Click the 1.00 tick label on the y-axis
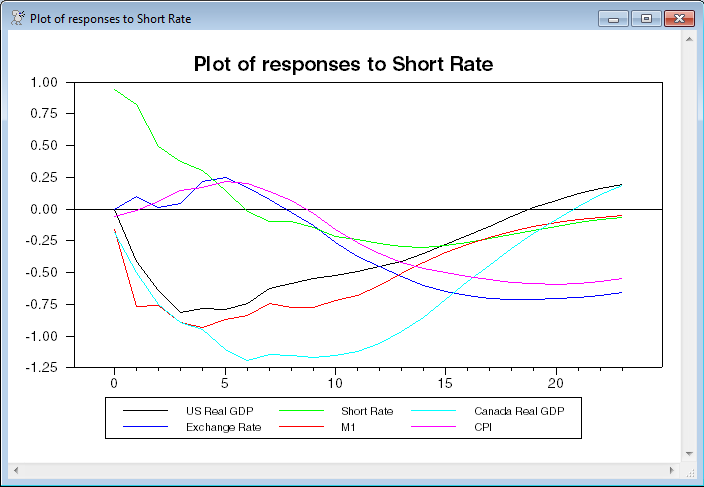Image resolution: width=704 pixels, height=487 pixels. pyautogui.click(x=45, y=82)
